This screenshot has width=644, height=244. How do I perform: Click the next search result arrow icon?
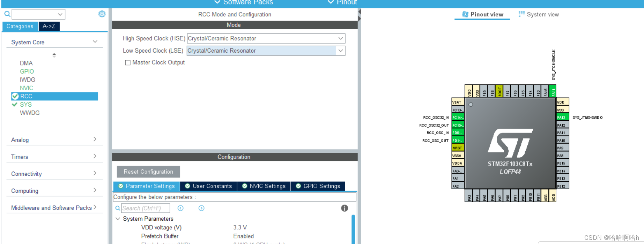[201, 208]
